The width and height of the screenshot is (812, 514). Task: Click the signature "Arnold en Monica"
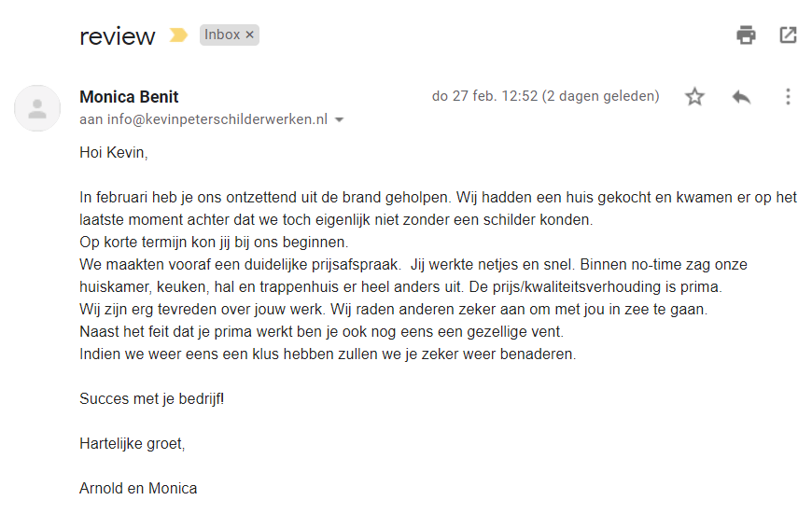(138, 488)
